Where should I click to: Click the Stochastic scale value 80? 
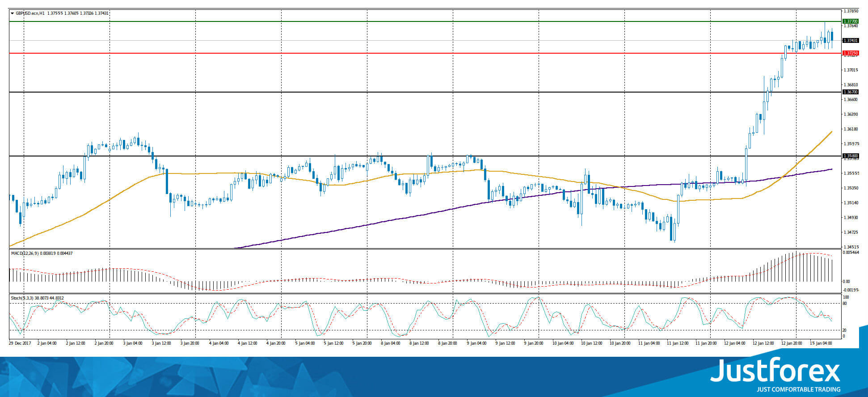coord(845,304)
